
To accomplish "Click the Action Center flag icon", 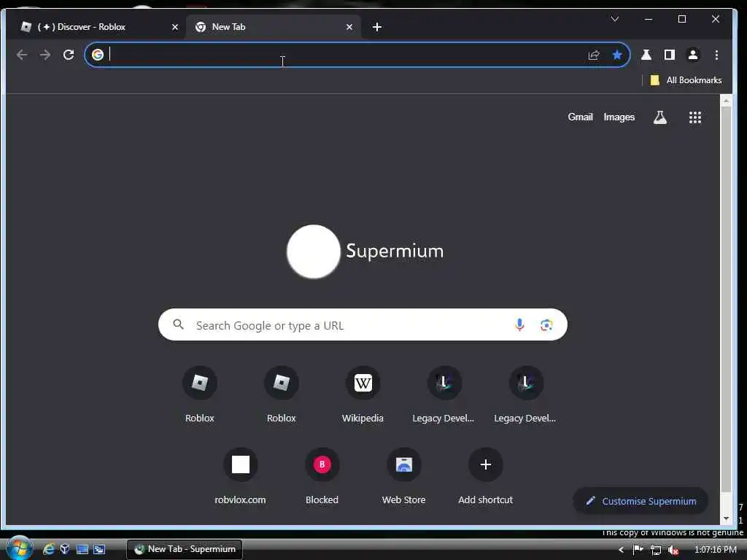I will (638, 550).
